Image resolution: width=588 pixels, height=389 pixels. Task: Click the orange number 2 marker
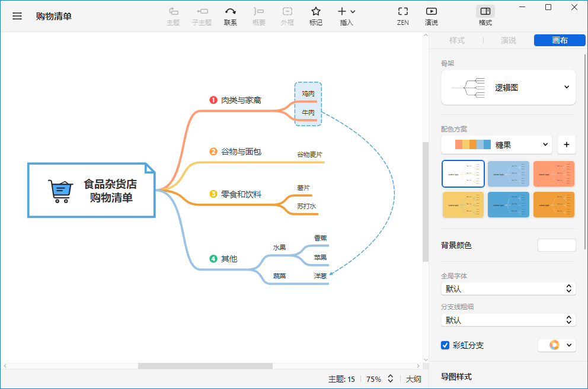coord(213,152)
